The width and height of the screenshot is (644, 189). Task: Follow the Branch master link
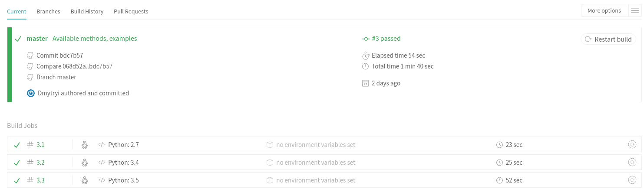[56, 77]
